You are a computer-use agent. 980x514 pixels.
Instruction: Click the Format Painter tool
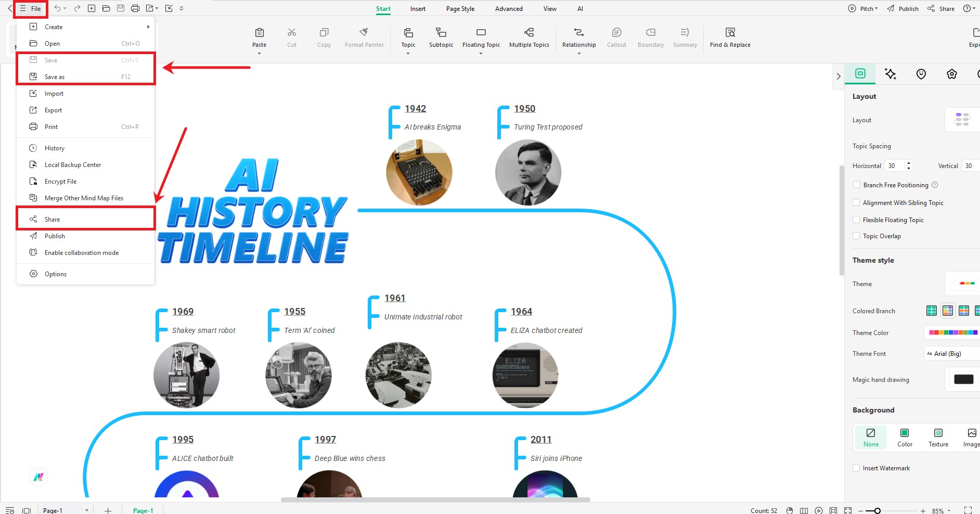364,37
